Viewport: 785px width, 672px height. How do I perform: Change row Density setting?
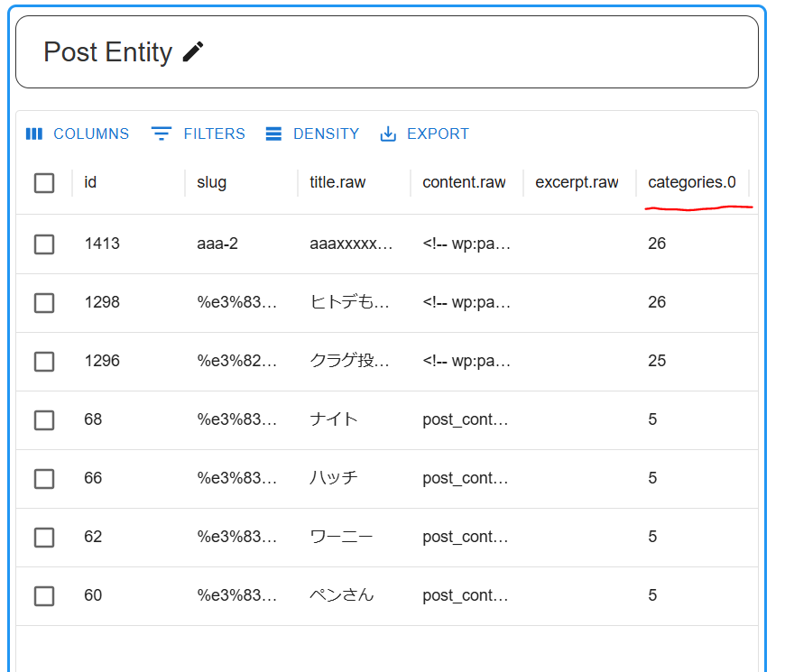312,133
